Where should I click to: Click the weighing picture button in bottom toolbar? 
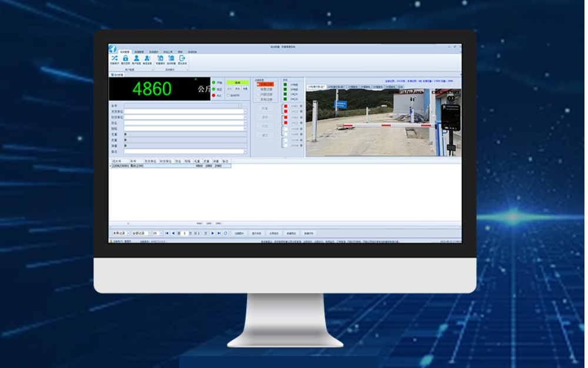(239, 233)
